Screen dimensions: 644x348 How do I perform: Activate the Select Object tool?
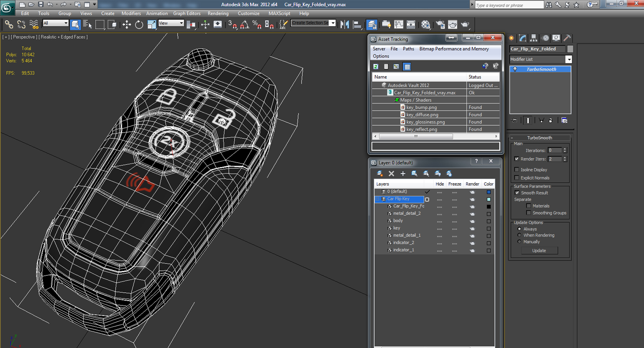[75, 24]
